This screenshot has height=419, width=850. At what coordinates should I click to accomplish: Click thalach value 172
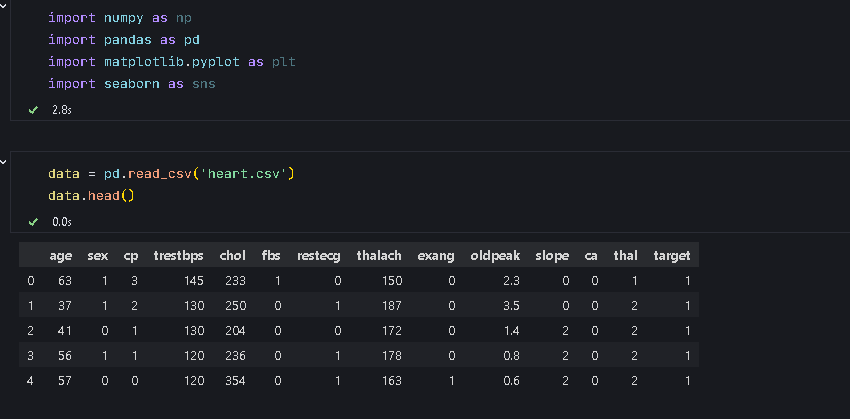click(391, 331)
